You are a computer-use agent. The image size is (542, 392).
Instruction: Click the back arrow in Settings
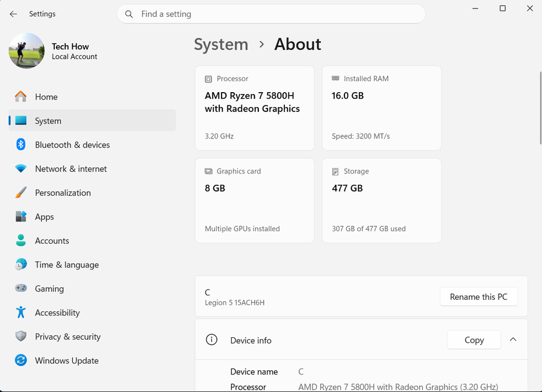[x=13, y=14]
